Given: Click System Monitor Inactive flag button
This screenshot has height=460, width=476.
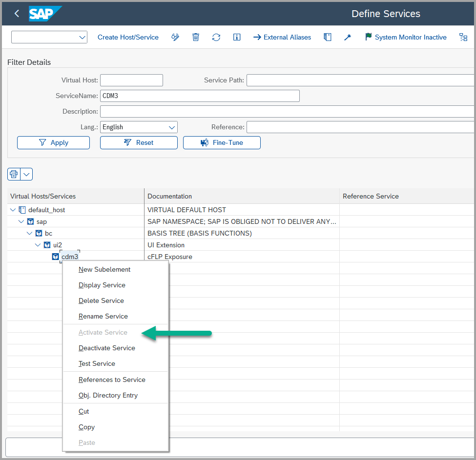Looking at the screenshot, I should (x=406, y=37).
